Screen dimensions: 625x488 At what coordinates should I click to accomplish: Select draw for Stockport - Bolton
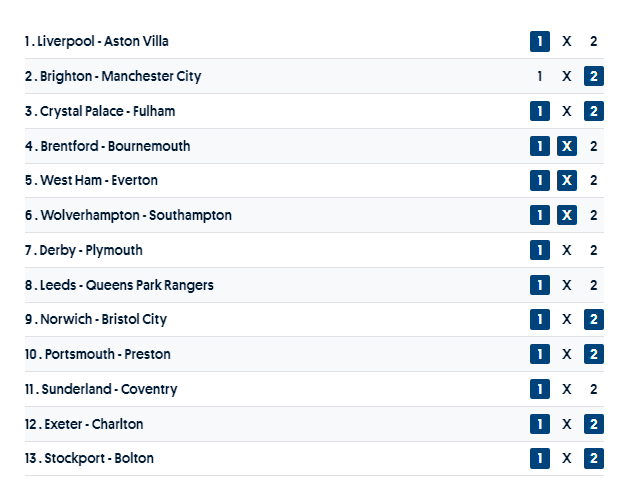(566, 459)
